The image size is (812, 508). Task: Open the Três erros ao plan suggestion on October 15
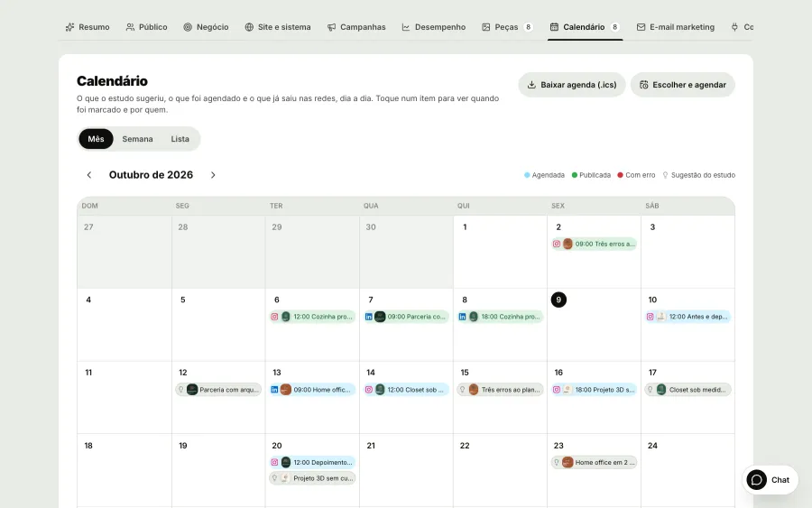pyautogui.click(x=500, y=390)
